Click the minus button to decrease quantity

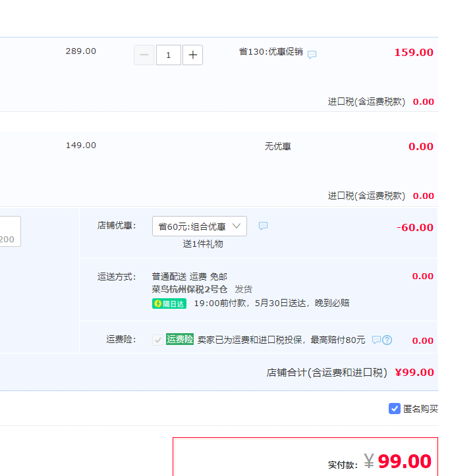pyautogui.click(x=144, y=55)
